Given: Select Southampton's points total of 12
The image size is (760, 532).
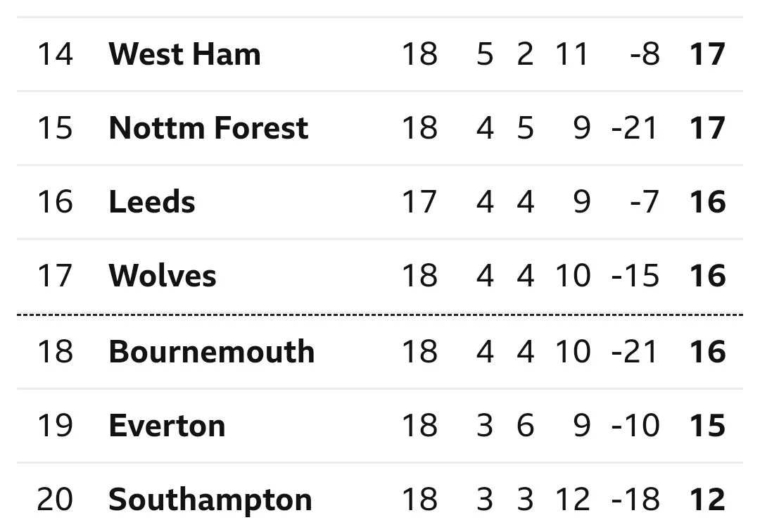Looking at the screenshot, I should (707, 500).
